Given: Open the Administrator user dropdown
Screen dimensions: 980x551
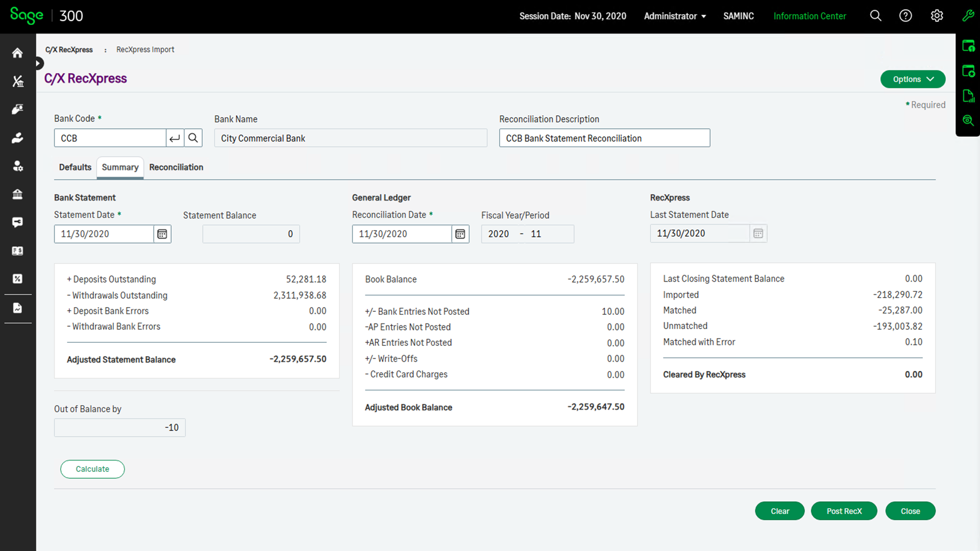Looking at the screenshot, I should coord(675,16).
